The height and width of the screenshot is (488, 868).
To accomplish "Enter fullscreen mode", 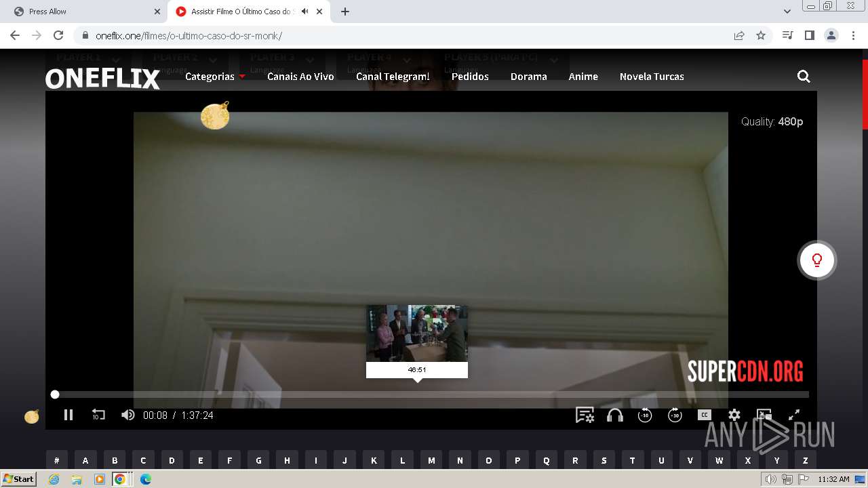I will point(794,415).
